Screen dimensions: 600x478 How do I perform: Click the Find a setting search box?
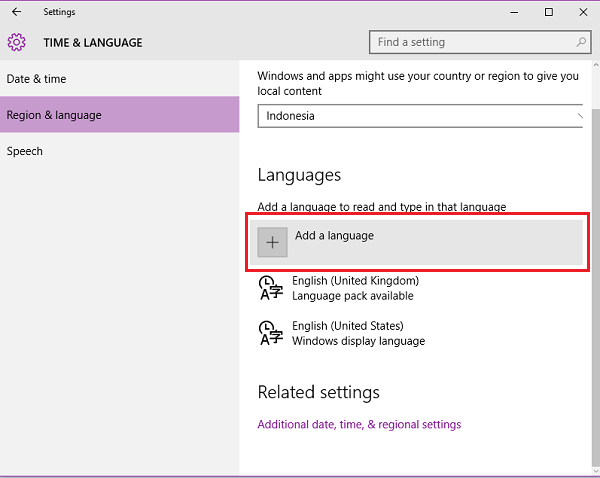pos(470,42)
